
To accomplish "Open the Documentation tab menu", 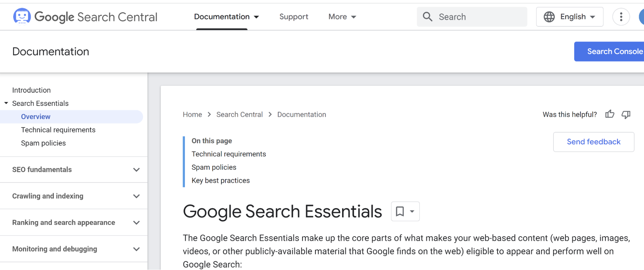I will [226, 17].
